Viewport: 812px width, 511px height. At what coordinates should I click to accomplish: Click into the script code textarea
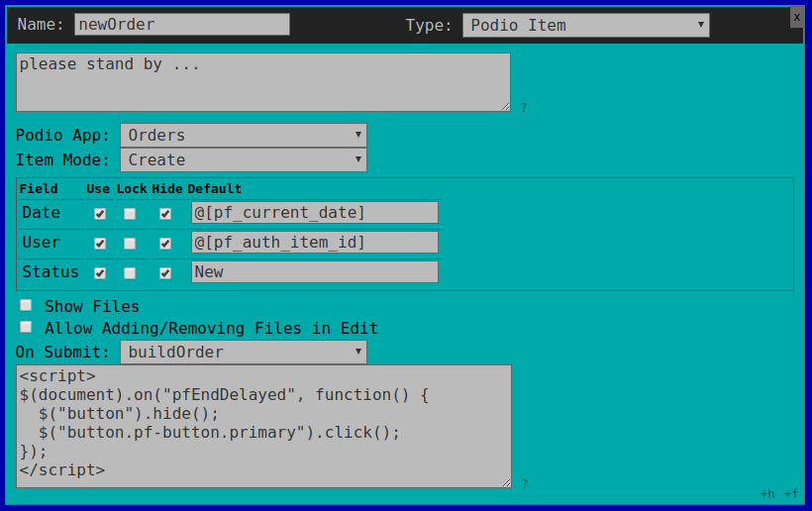click(263, 426)
